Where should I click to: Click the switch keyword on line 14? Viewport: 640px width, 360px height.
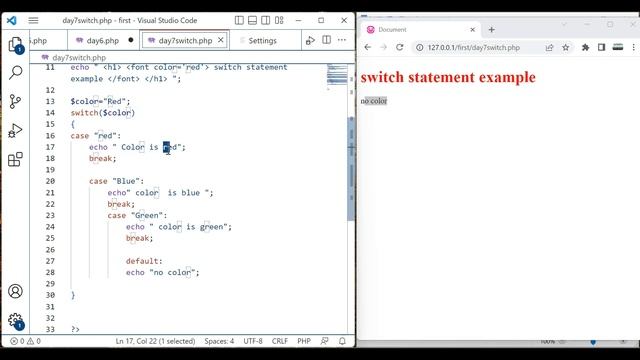point(84,113)
